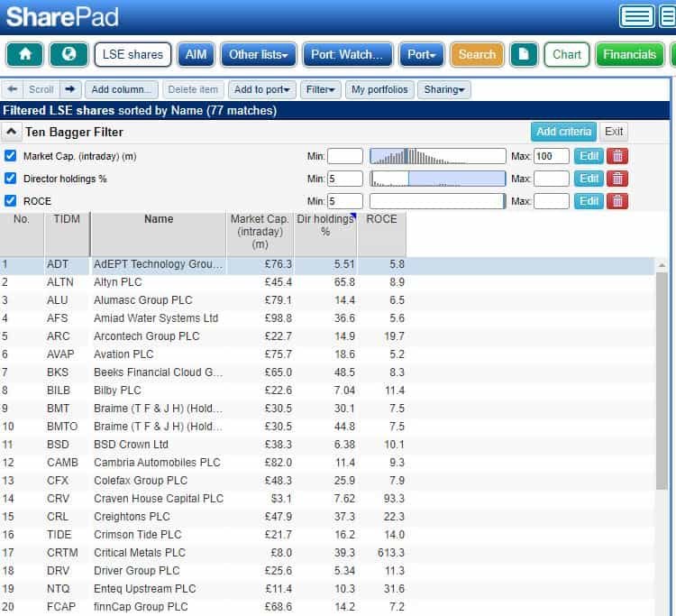Sort by the TIDM column header

pyautogui.click(x=67, y=234)
